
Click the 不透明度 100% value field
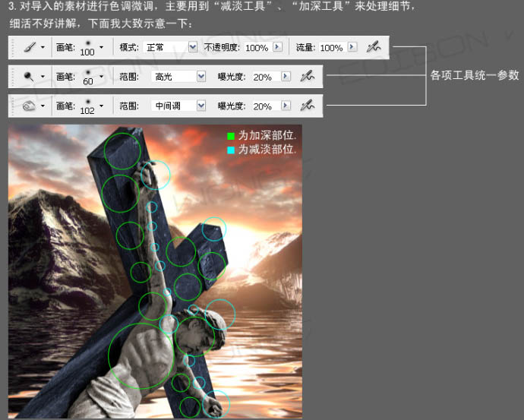(x=257, y=47)
